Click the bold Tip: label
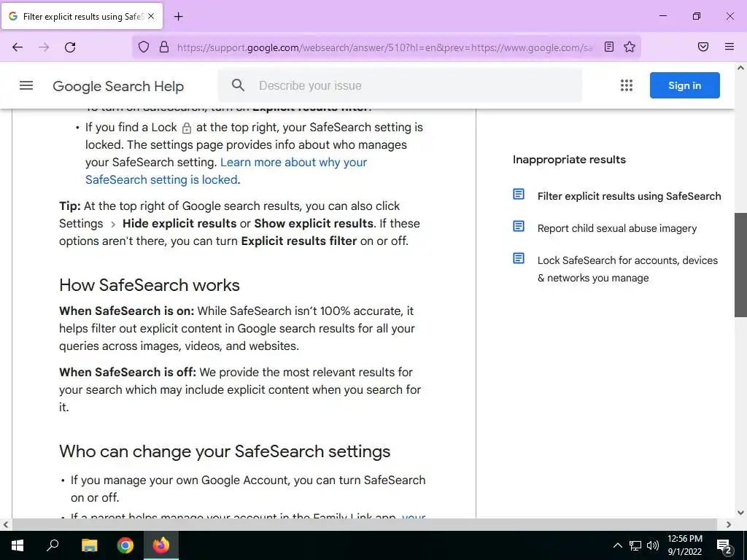The width and height of the screenshot is (747, 560). coord(69,206)
